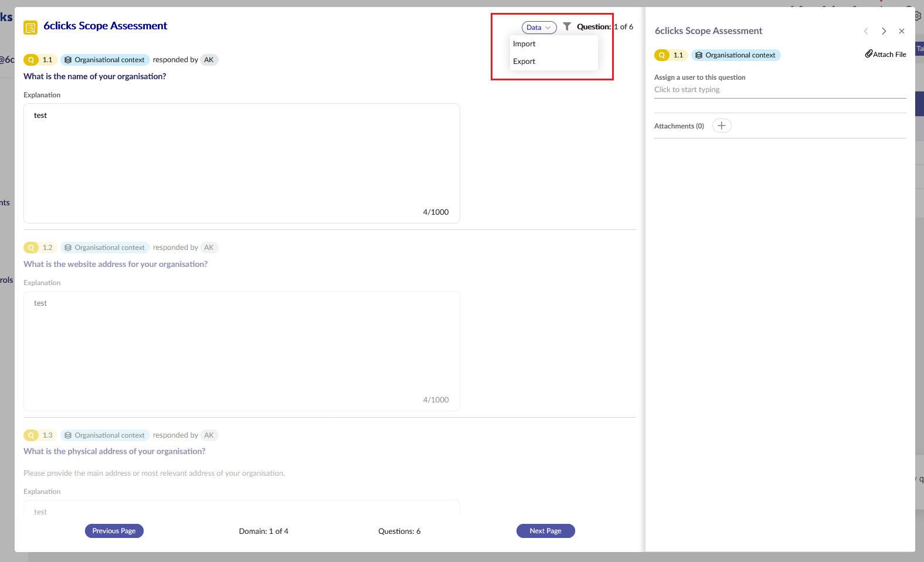Screen dimensions: 924x562
Task: Click the 'Questions: 6' counter
Action: pos(399,531)
